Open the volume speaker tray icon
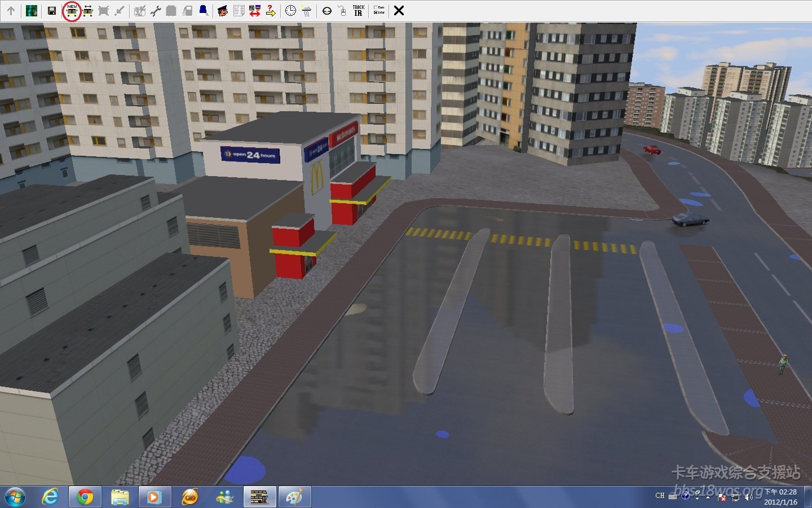This screenshot has height=508, width=812. (749, 497)
